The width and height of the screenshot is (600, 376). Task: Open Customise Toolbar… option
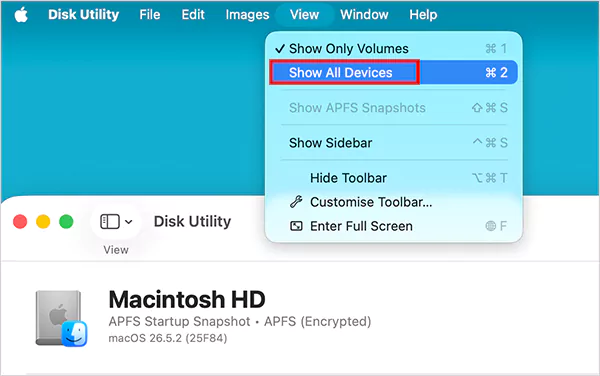coord(393,202)
